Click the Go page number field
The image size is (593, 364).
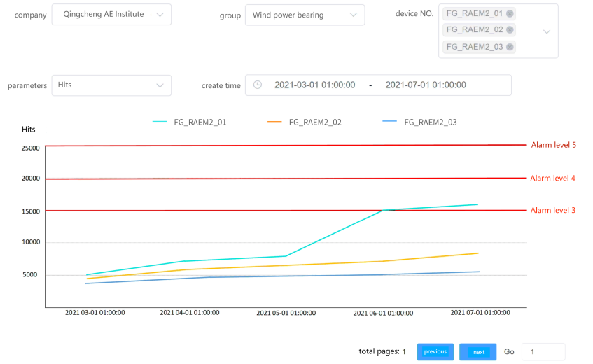tap(543, 352)
